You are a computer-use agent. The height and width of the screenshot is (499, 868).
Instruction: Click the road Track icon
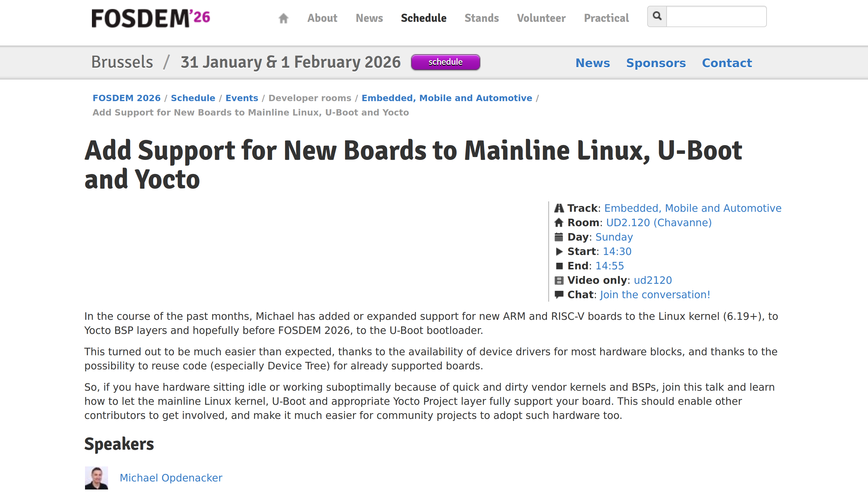coord(559,208)
